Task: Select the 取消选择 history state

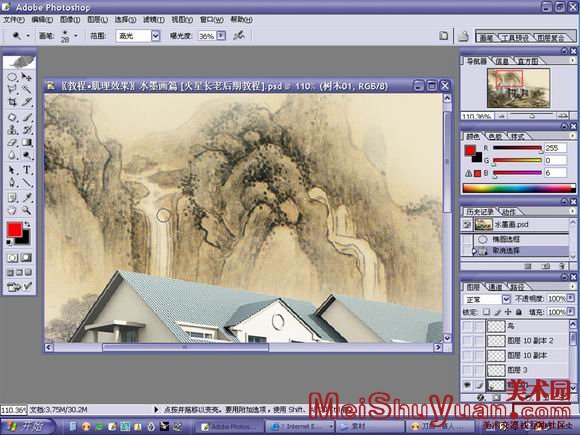Action: (515, 251)
